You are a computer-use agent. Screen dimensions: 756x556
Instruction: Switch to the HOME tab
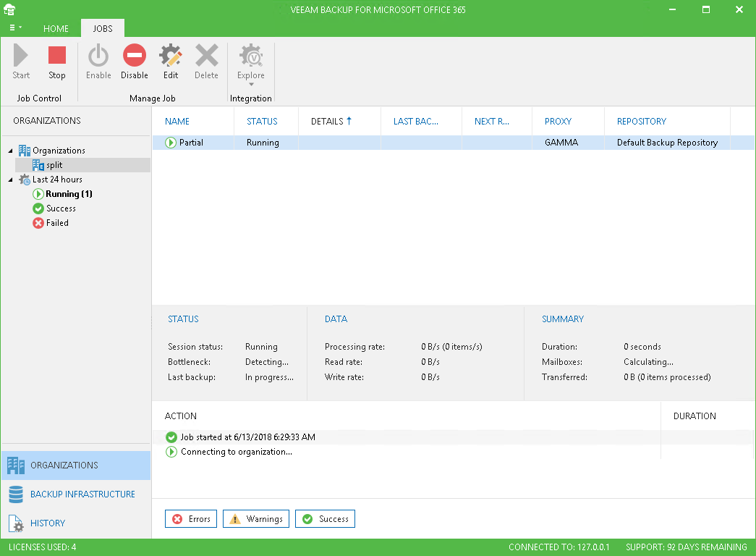56,28
